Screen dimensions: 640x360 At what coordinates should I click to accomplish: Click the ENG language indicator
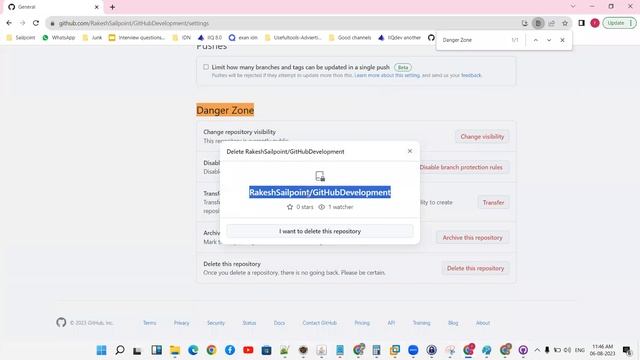tap(580, 350)
